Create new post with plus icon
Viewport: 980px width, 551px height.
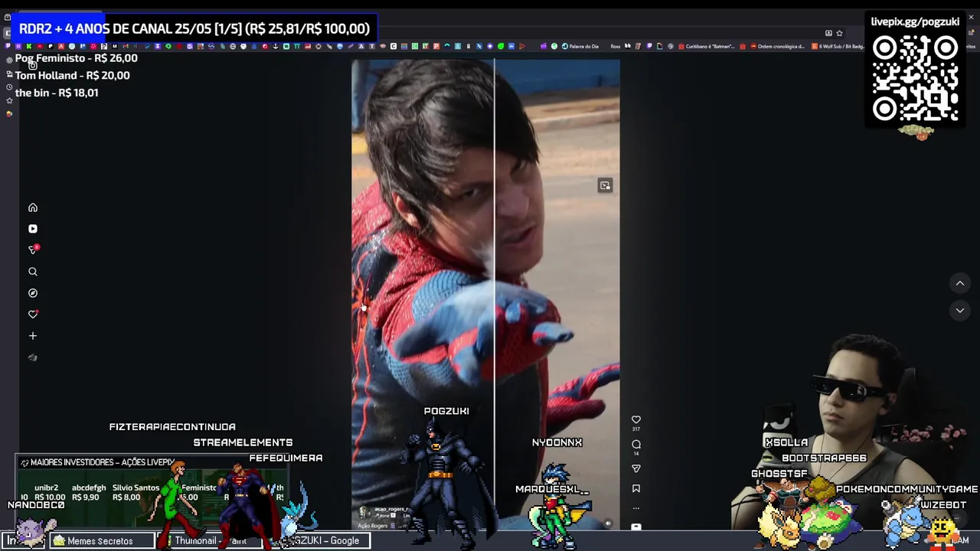pos(33,336)
